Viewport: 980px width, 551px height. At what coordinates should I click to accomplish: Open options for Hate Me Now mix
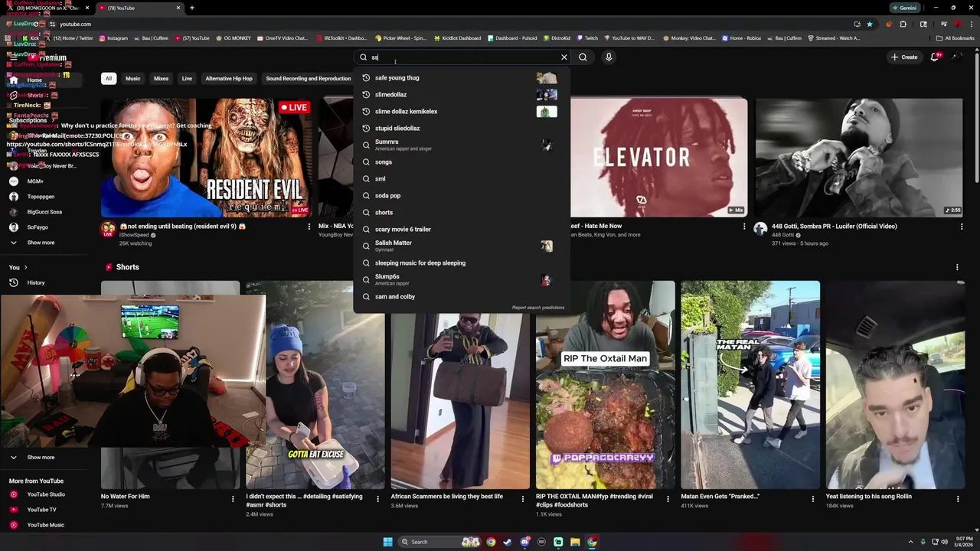(744, 227)
